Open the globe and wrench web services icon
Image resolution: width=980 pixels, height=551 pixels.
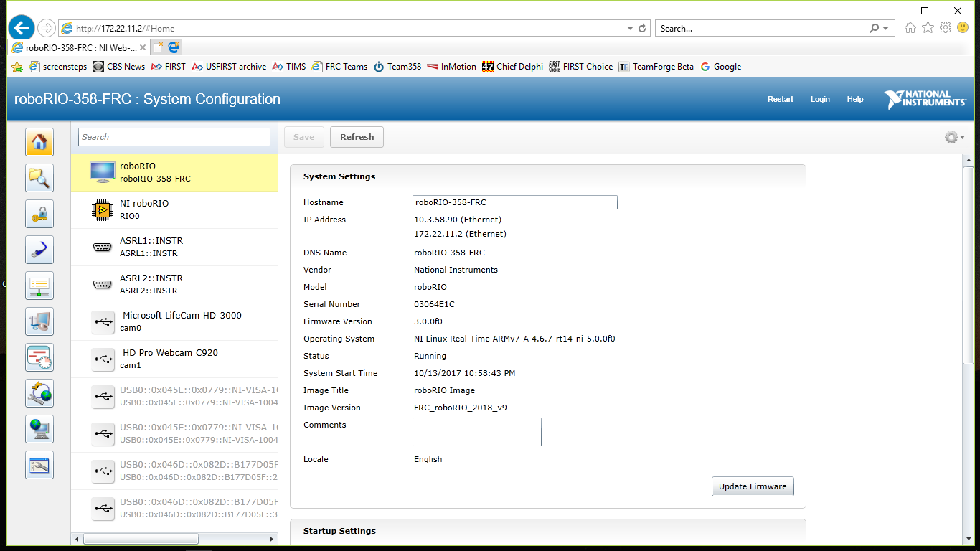[39, 392]
